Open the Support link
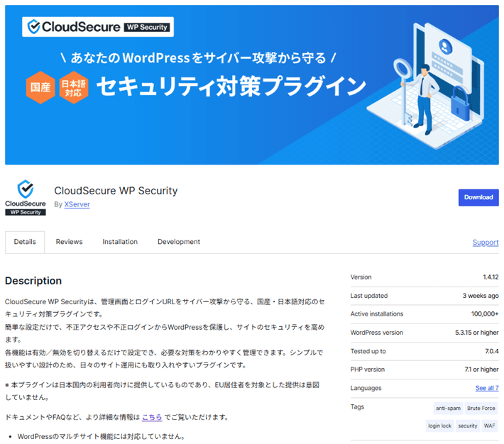504x444 pixels. (x=486, y=243)
